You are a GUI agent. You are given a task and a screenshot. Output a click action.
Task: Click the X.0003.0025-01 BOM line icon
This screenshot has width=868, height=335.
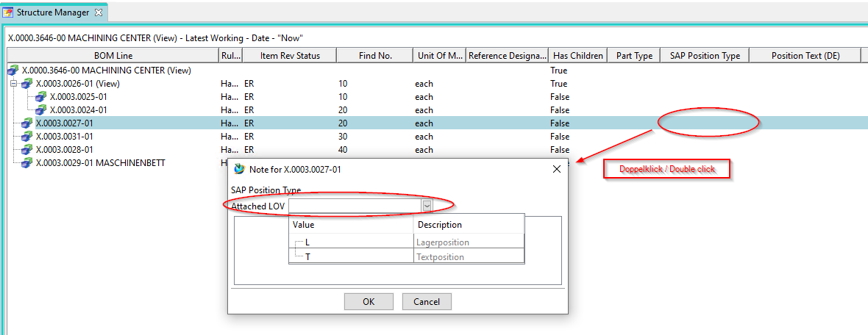point(41,97)
